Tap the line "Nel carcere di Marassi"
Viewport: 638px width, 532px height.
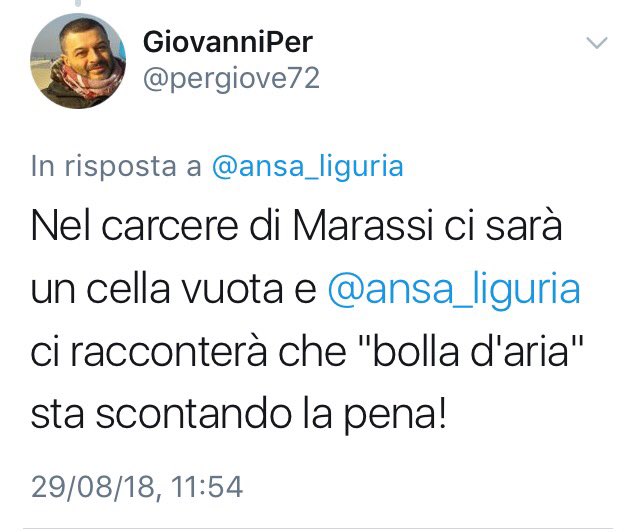coord(232,226)
